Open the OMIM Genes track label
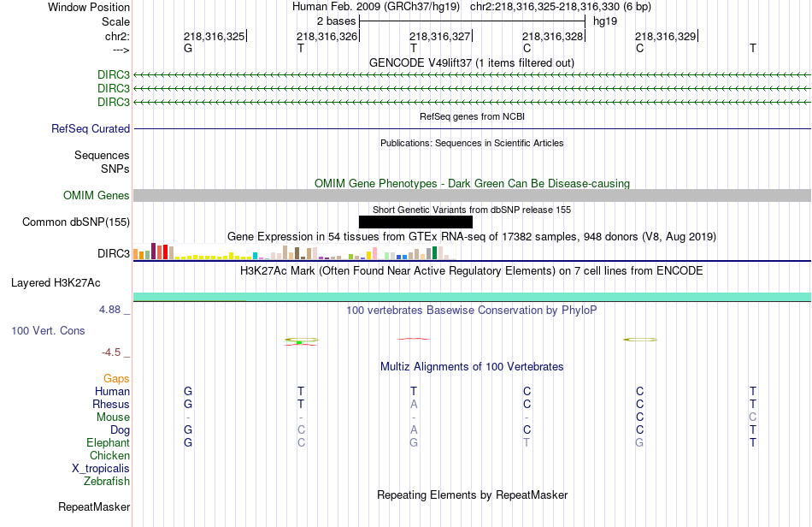This screenshot has width=812, height=527. click(x=97, y=195)
